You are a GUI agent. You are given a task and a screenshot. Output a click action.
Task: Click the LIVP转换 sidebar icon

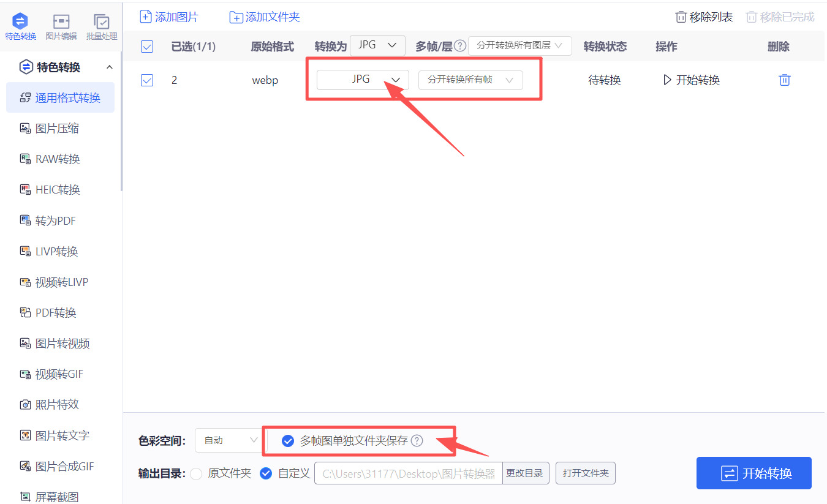click(25, 251)
